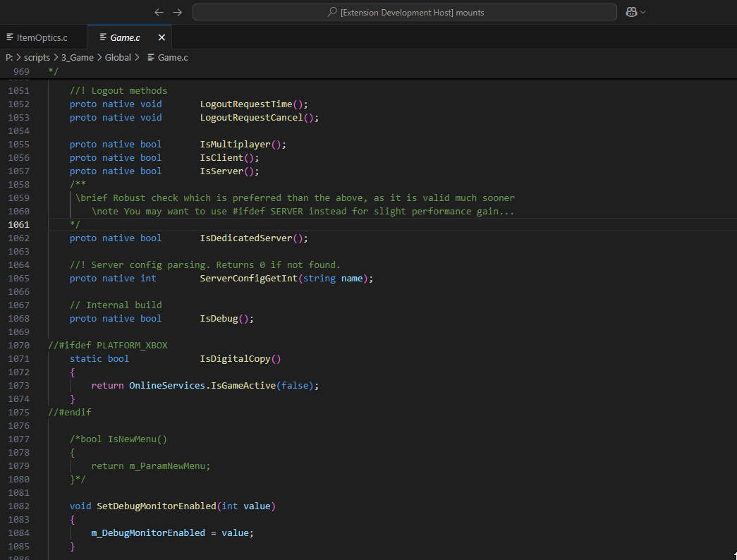Click LogoutRequestTime function name
This screenshot has width=737, height=560.
[246, 104]
